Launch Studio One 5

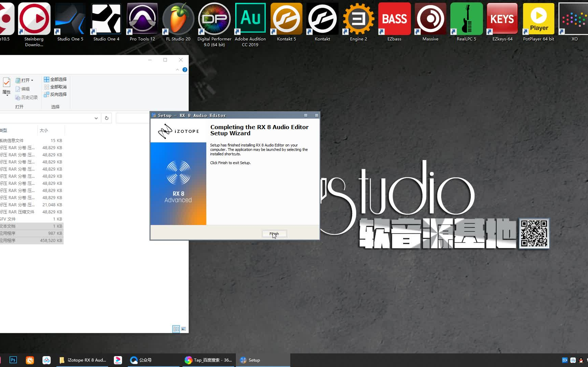tap(70, 19)
